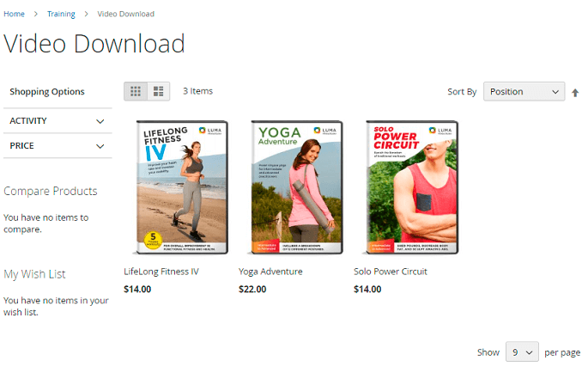Click the Sort By label
This screenshot has height=379, width=588.
pos(462,92)
